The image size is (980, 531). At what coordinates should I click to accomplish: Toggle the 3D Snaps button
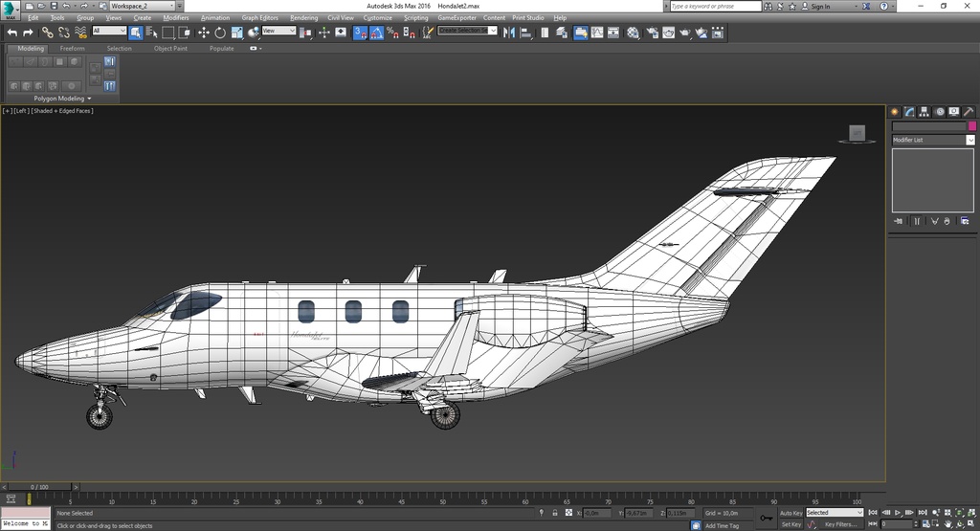pyautogui.click(x=360, y=33)
